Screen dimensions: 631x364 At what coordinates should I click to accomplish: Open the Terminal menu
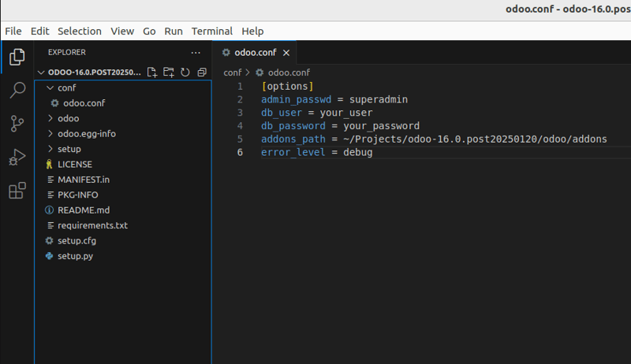click(x=212, y=31)
